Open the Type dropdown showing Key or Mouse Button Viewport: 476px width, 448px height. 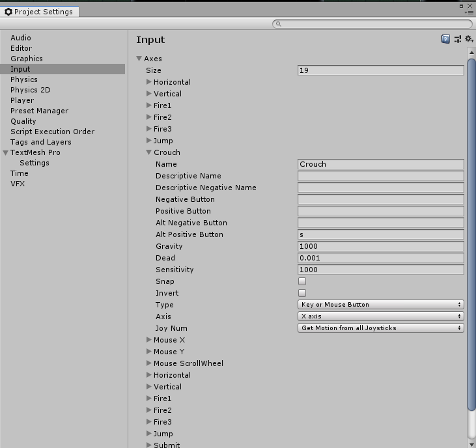(381, 305)
